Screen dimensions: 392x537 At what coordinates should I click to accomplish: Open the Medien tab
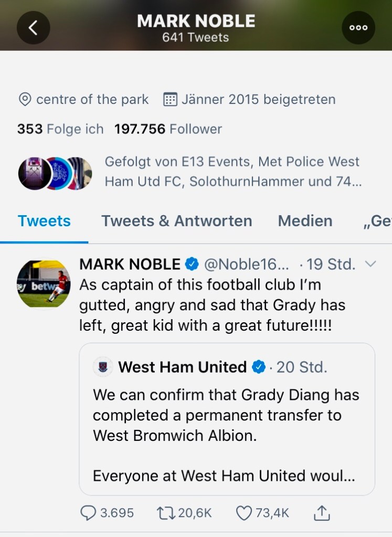coord(305,221)
